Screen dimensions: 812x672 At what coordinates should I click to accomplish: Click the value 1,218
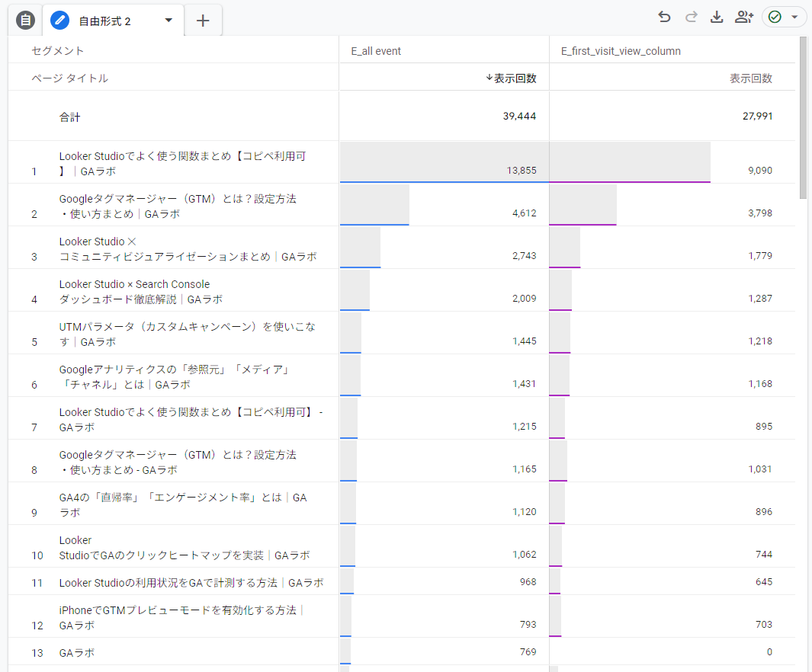(759, 341)
